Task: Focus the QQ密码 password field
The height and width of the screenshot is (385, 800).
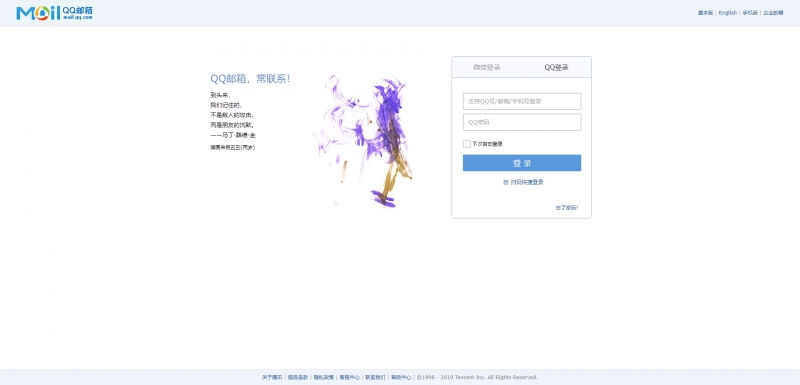Action: click(522, 122)
